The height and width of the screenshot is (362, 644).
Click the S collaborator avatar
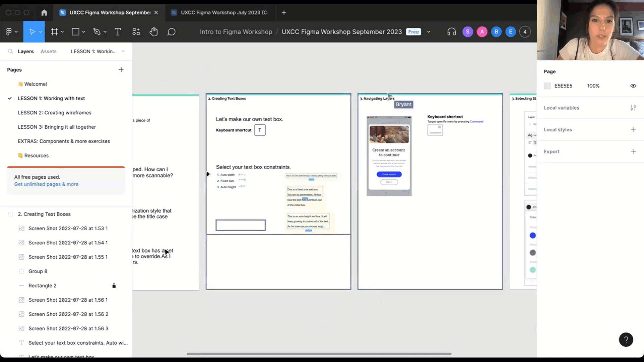click(x=468, y=32)
